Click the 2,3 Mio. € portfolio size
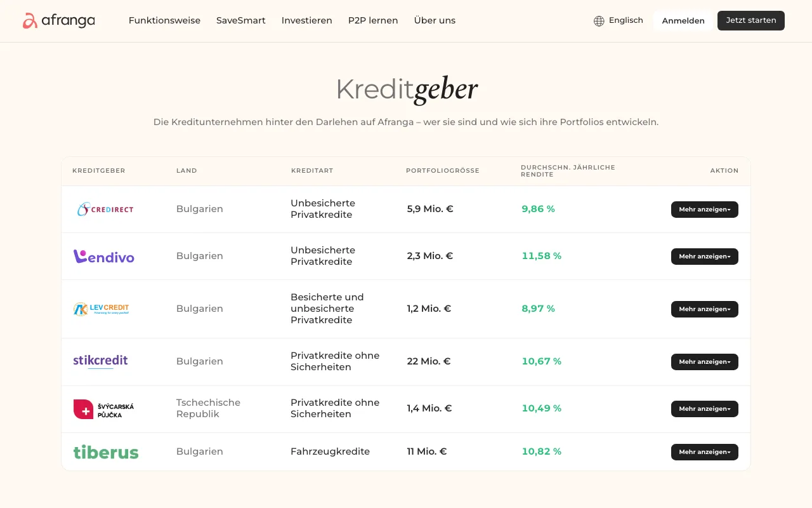Viewport: 812px width, 508px height. [430, 256]
